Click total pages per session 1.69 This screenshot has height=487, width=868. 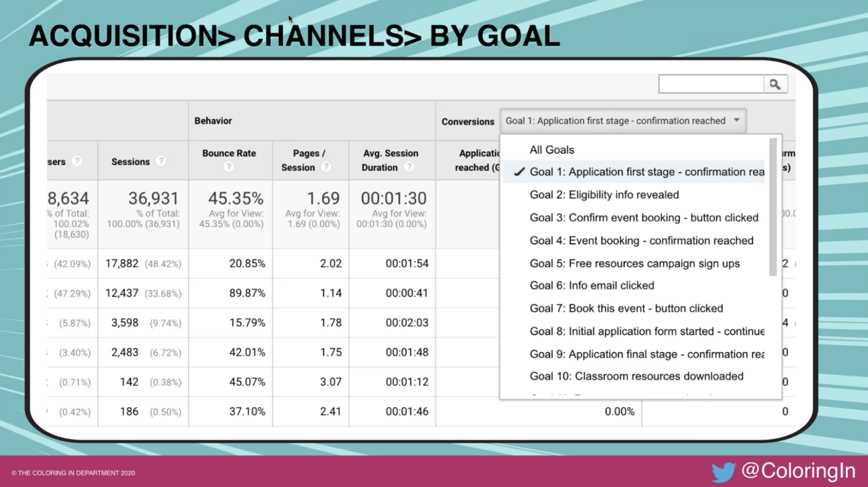[x=323, y=199]
